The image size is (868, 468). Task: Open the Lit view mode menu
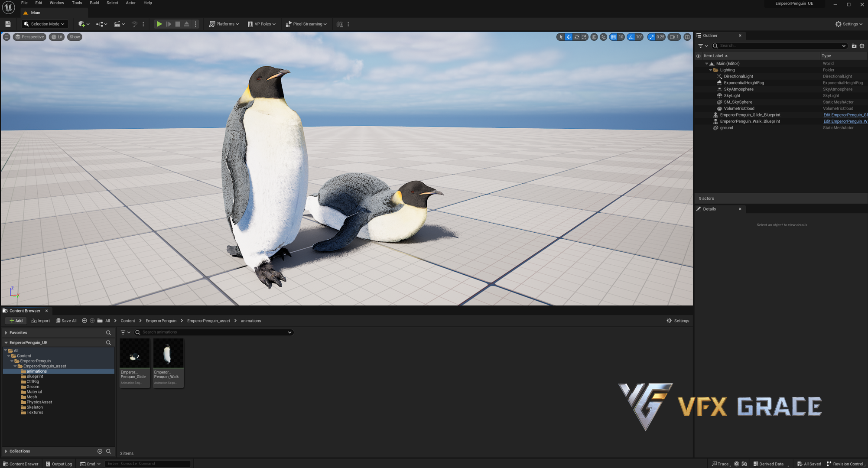click(57, 37)
